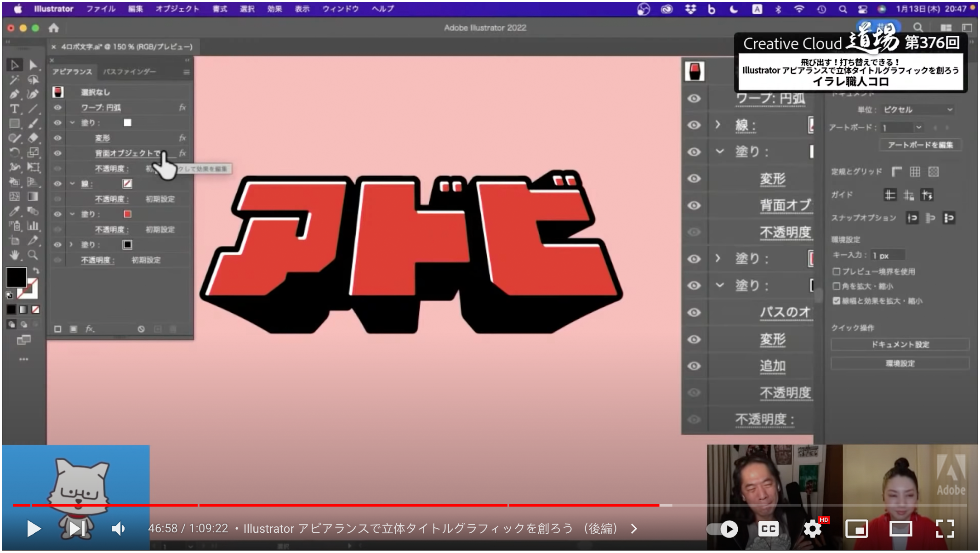Hide the ワープ: 円弧 effect via eye toggle

click(57, 108)
